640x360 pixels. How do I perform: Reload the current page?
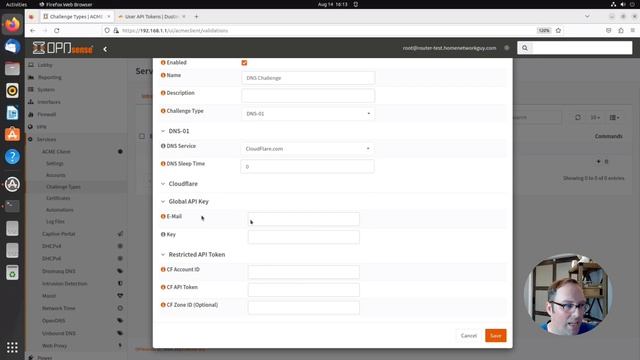pos(57,31)
